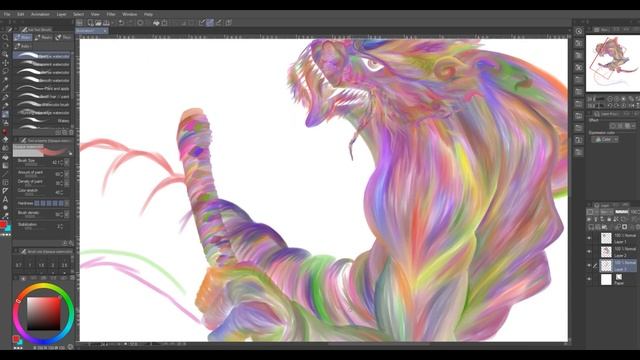
Task: Click the quick access icon at top of right dock
Action: [579, 31]
